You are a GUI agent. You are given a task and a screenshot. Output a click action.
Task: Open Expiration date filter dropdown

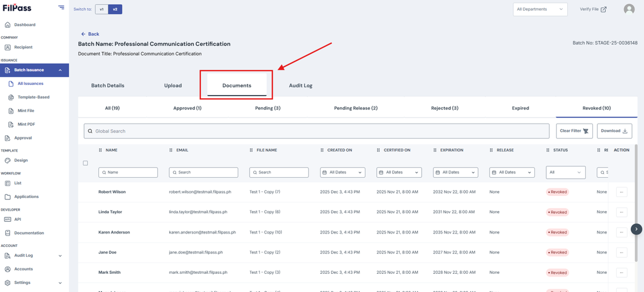pyautogui.click(x=455, y=172)
